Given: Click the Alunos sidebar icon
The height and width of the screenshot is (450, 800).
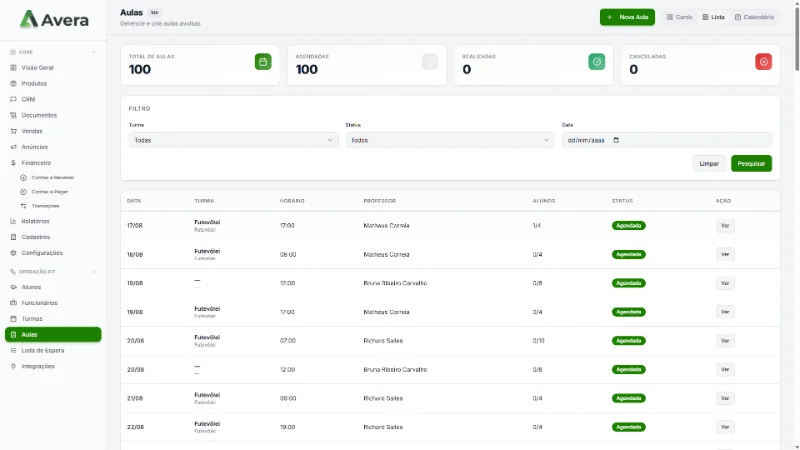Looking at the screenshot, I should pos(13,287).
